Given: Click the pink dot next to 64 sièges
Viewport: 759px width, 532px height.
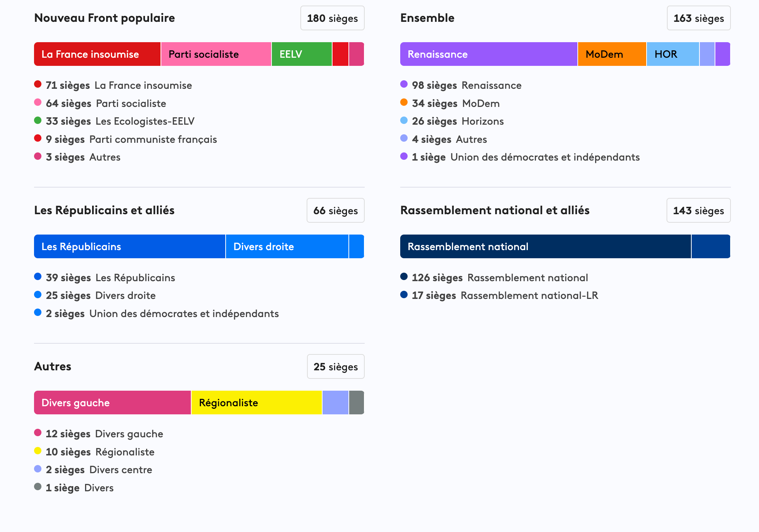Looking at the screenshot, I should [38, 102].
